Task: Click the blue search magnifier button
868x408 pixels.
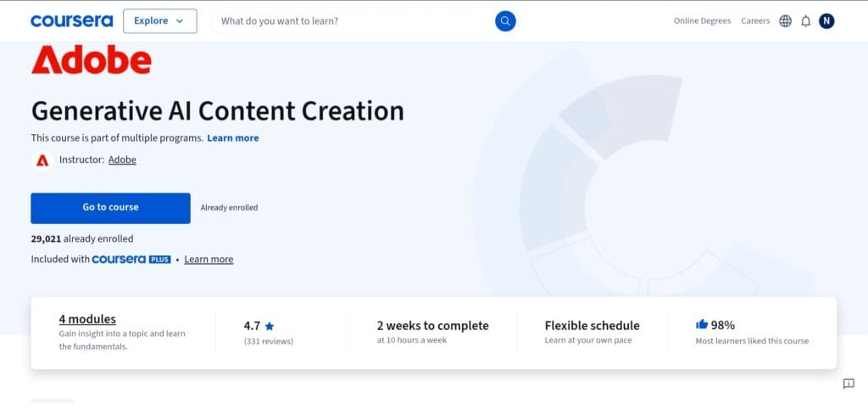Action: [x=505, y=21]
